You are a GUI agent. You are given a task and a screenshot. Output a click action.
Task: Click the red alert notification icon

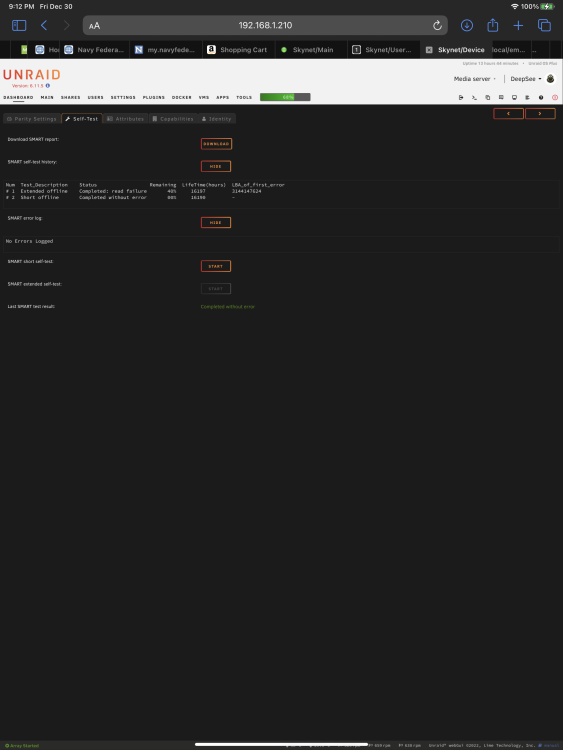(555, 98)
